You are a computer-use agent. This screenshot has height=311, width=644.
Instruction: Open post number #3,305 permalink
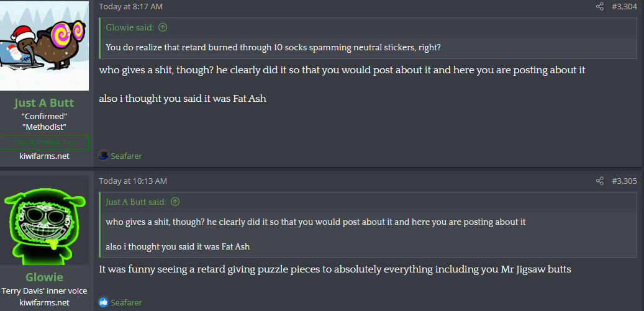pyautogui.click(x=625, y=181)
